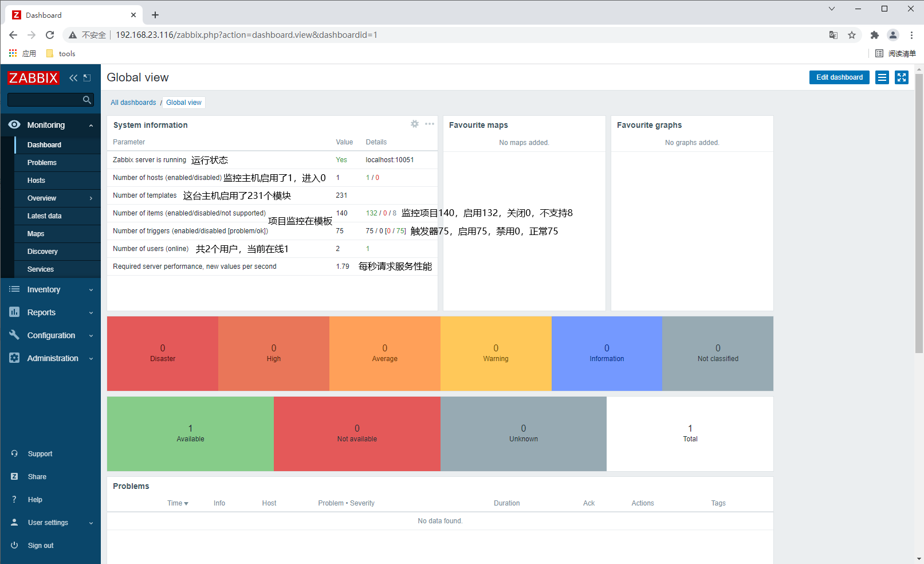Screen dimensions: 924x564
Task: Open the apps grid bookmark icon
Action: tap(13, 53)
